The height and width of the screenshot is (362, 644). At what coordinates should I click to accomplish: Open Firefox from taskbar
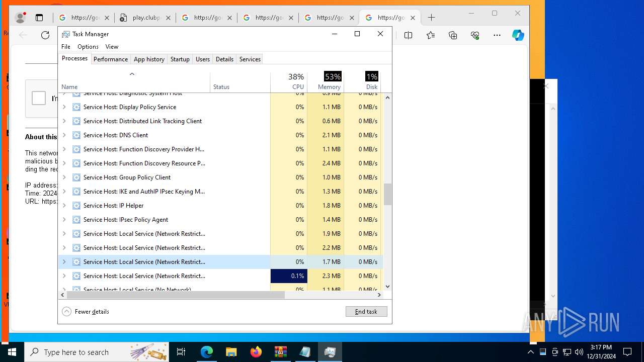click(256, 352)
